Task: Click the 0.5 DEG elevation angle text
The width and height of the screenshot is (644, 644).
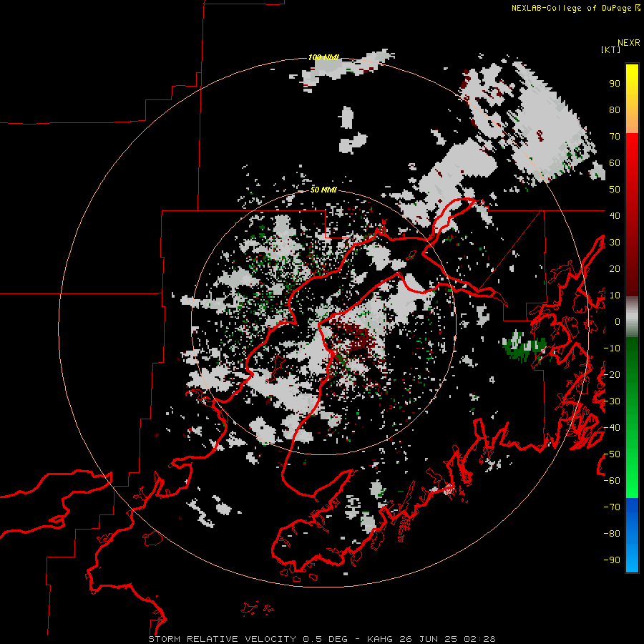Action: 325,639
